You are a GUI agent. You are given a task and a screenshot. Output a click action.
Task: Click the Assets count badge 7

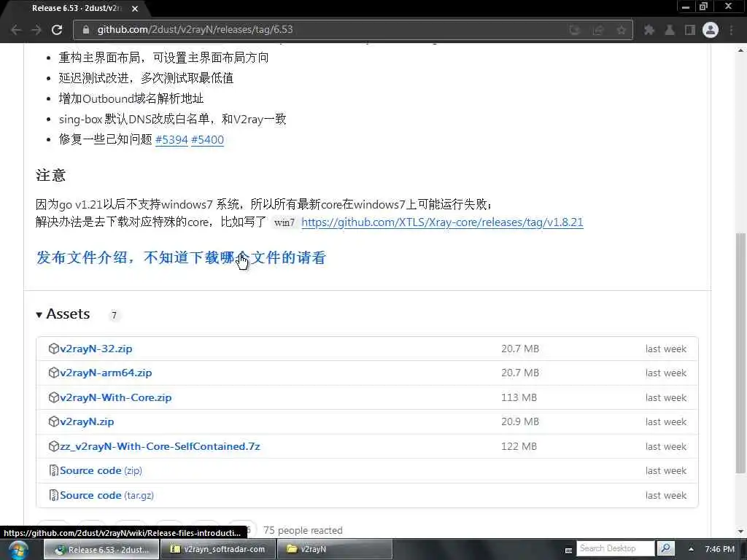pos(114,315)
